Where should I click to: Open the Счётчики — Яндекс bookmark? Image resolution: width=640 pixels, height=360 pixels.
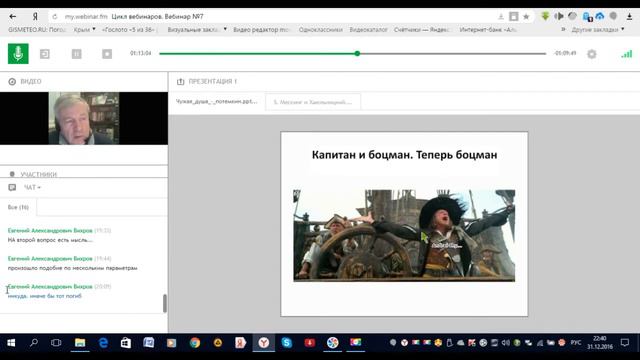click(422, 30)
